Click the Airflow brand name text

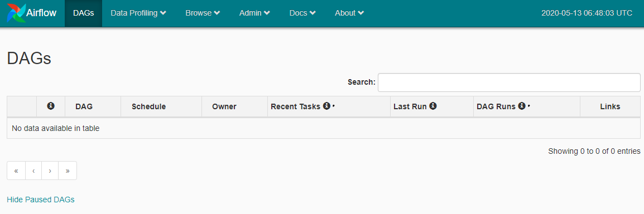(41, 13)
